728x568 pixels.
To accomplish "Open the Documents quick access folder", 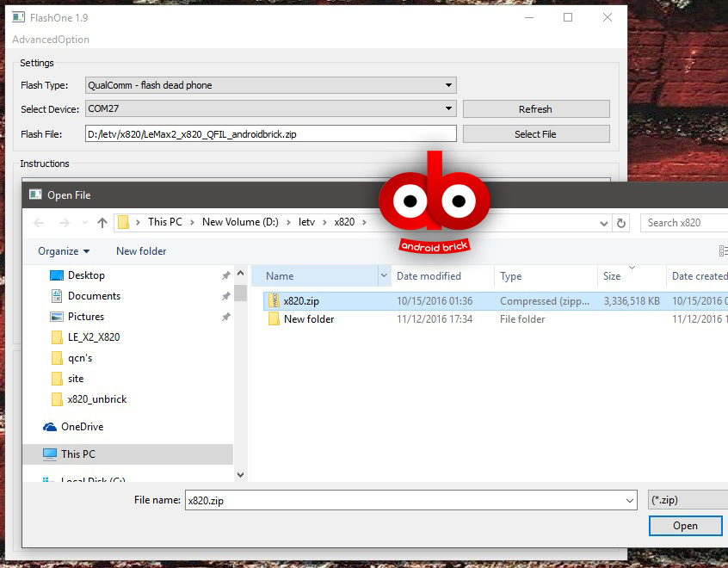I will pos(94,296).
